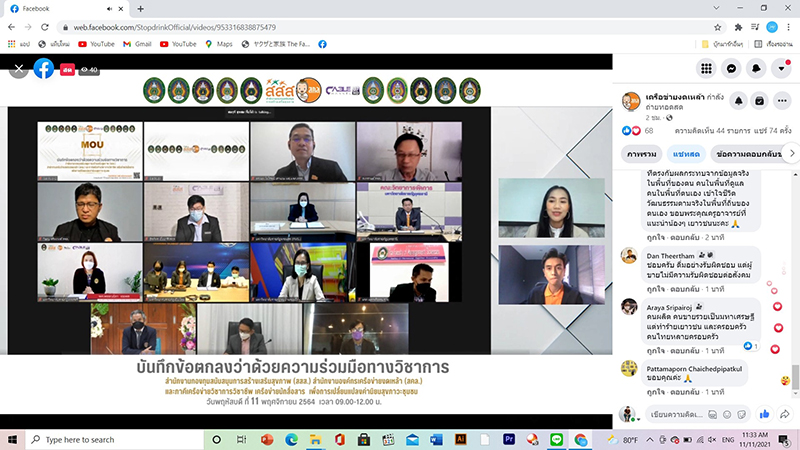Viewport: 800px width, 450px height.
Task: Switch to ภาพรวม tab
Action: tap(641, 154)
